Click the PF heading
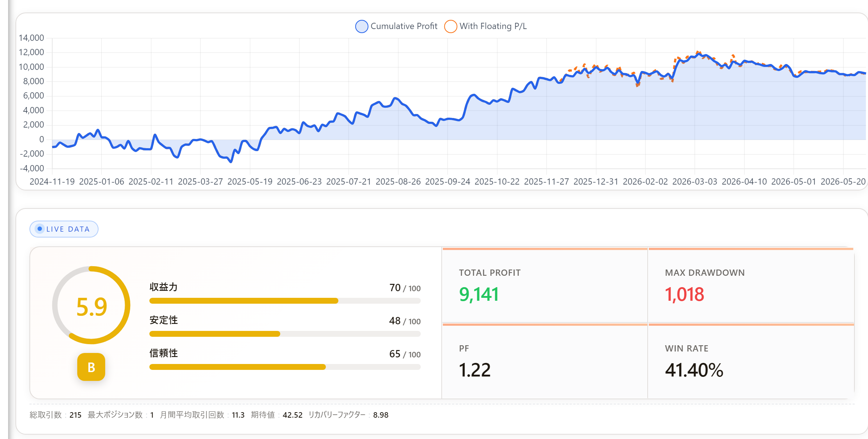 [464, 349]
